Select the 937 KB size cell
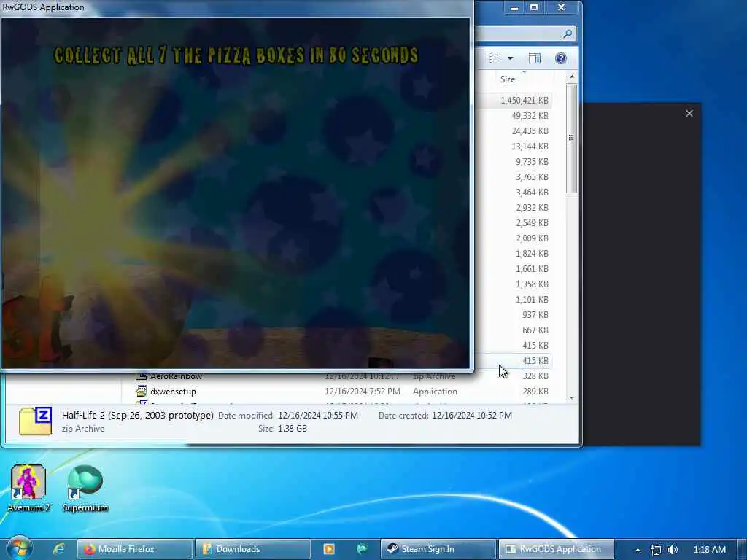Screen dimensions: 747x560 tap(535, 315)
